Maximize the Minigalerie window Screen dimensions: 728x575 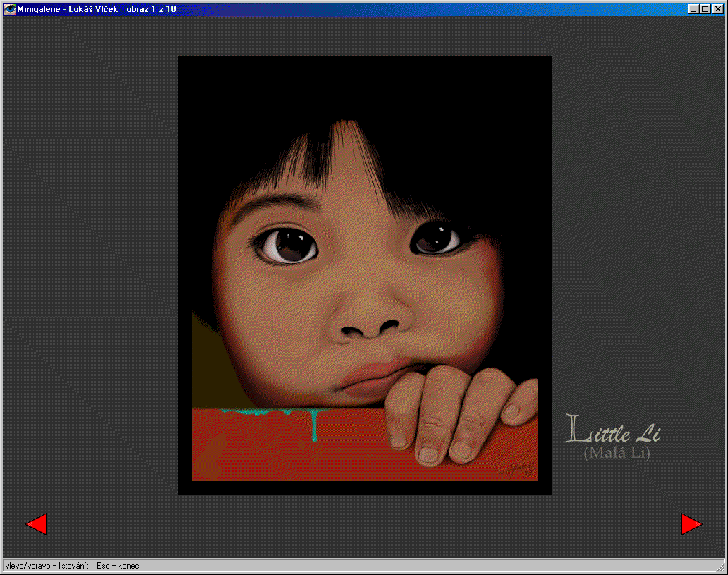click(x=705, y=9)
